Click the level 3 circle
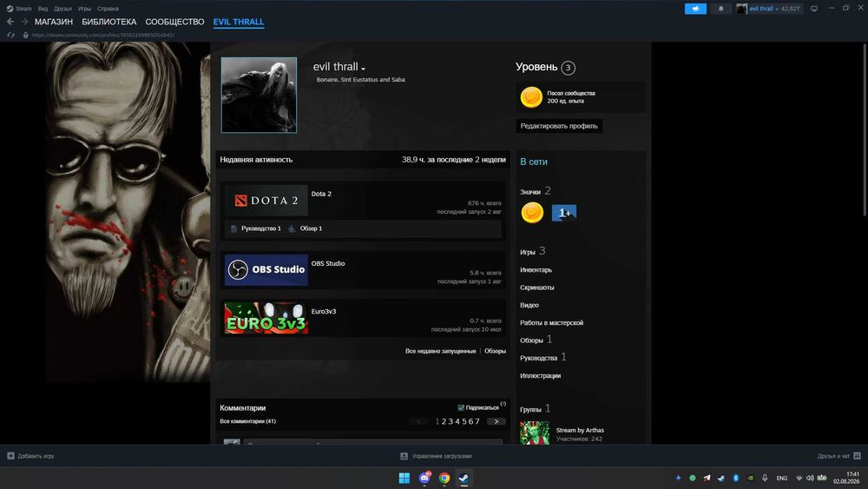The height and width of the screenshot is (489, 868). [x=568, y=68]
